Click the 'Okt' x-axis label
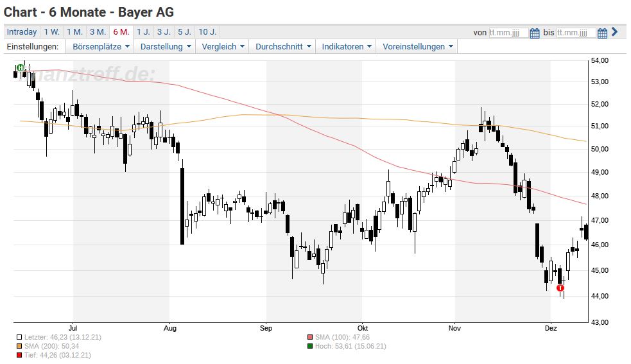This screenshot has width=631, height=364. pyautogui.click(x=363, y=328)
